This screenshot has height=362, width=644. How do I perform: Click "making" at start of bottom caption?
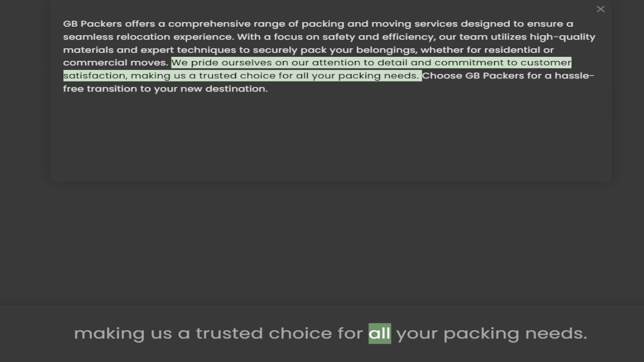coord(109,334)
